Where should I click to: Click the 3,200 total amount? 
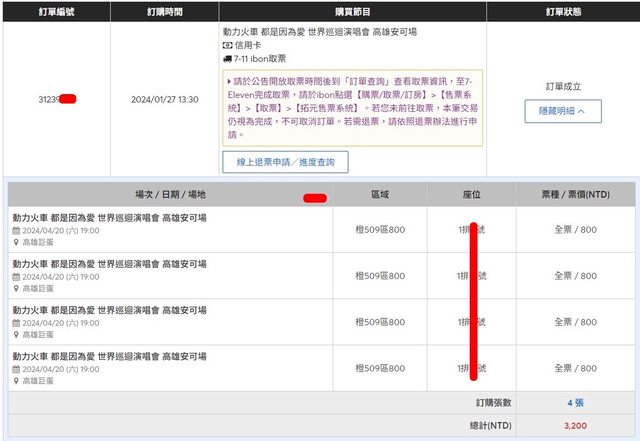point(575,425)
